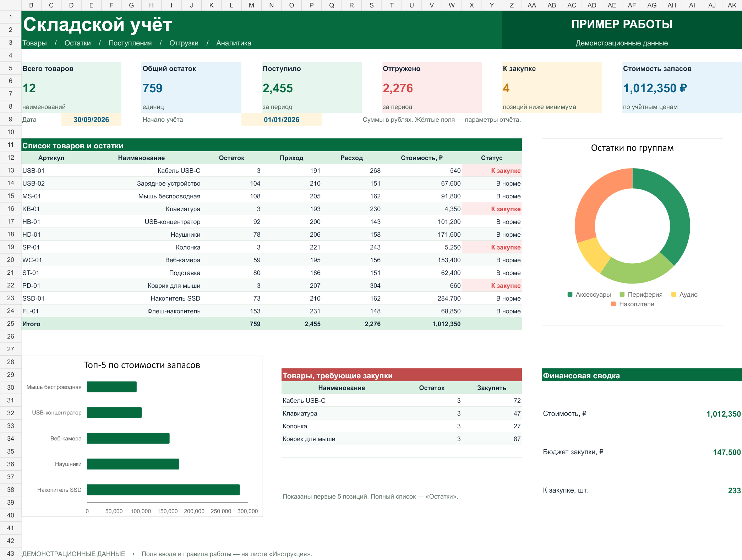Select the Статус column header
The image size is (742, 560).
coord(492,158)
